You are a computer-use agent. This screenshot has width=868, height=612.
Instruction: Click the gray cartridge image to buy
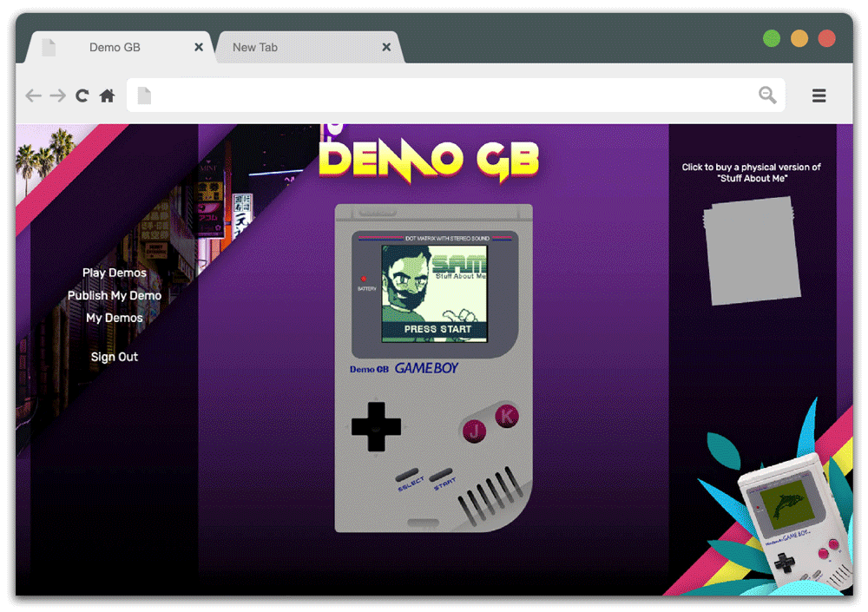tap(752, 251)
